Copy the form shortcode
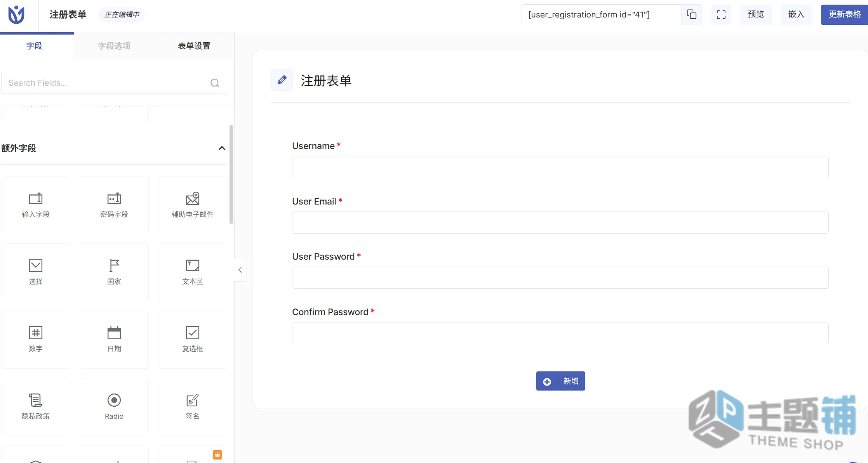 [x=691, y=15]
